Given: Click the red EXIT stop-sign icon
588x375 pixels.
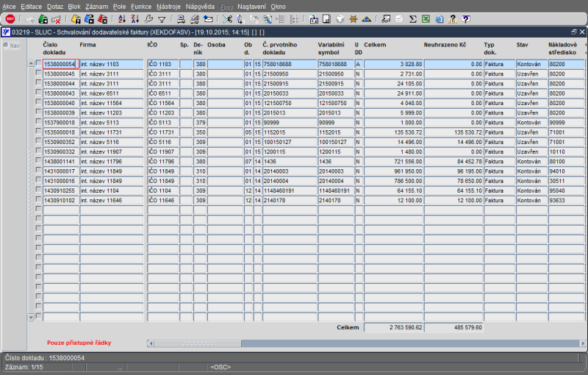Looking at the screenshot, I should pos(10,19).
